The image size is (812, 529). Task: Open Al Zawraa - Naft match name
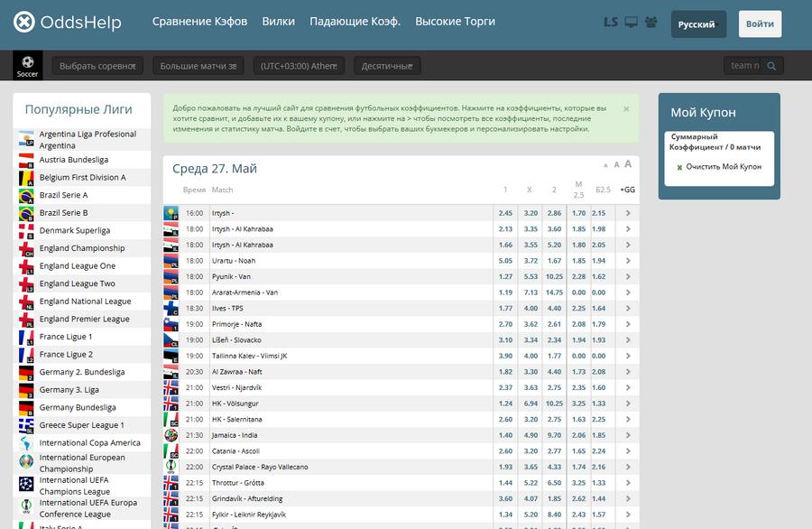point(236,372)
